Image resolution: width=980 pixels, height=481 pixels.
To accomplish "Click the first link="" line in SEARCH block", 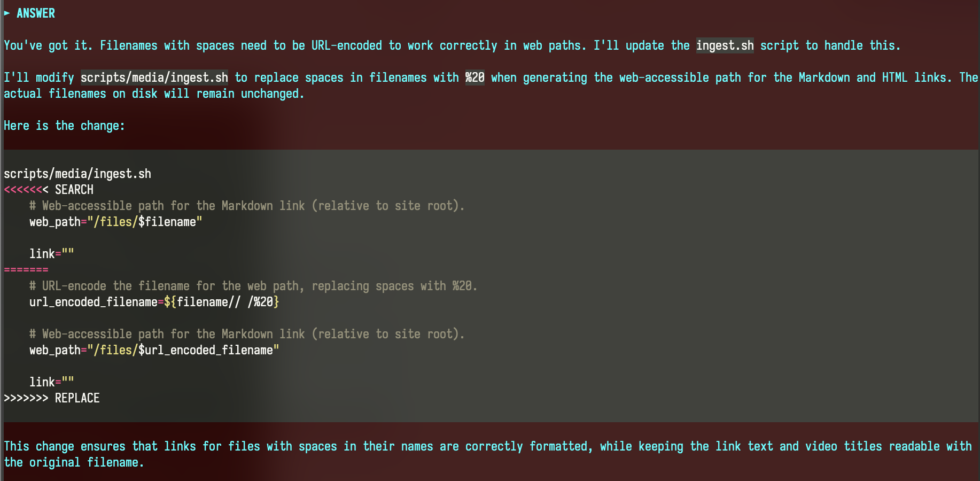I will coord(52,254).
